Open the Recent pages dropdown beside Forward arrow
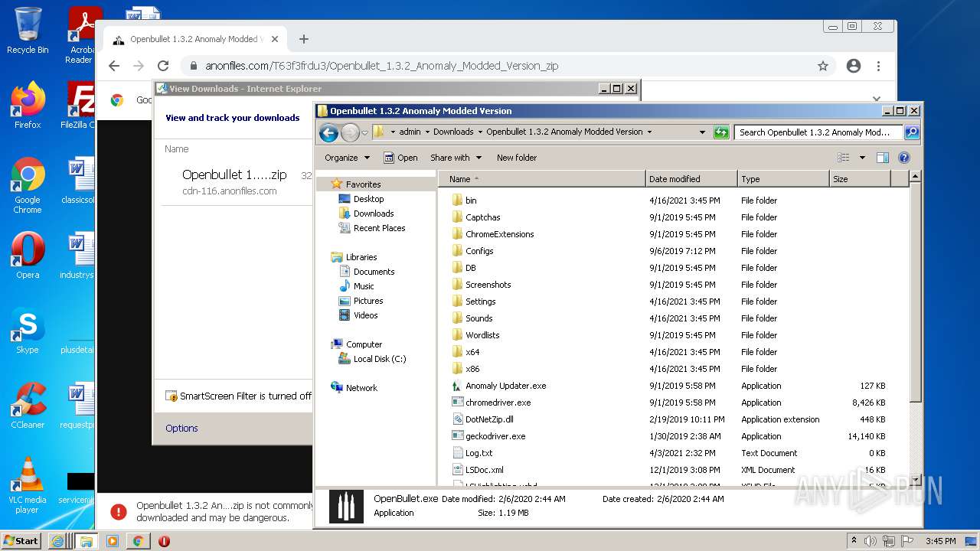Image resolution: width=980 pixels, height=551 pixels. 364,132
